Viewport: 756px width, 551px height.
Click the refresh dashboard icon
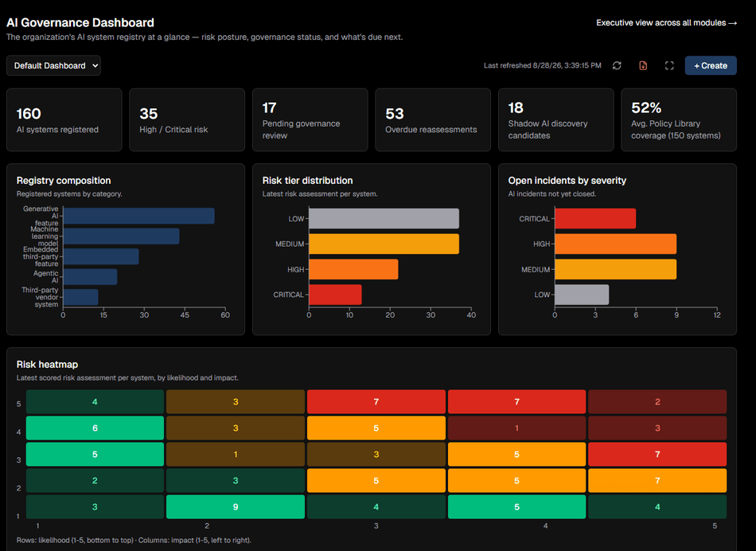(617, 65)
